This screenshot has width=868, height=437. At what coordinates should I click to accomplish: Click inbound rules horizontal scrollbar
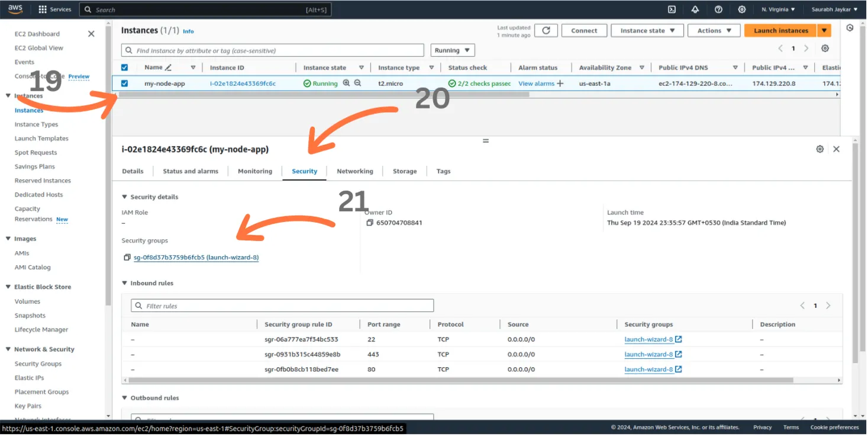(460, 380)
